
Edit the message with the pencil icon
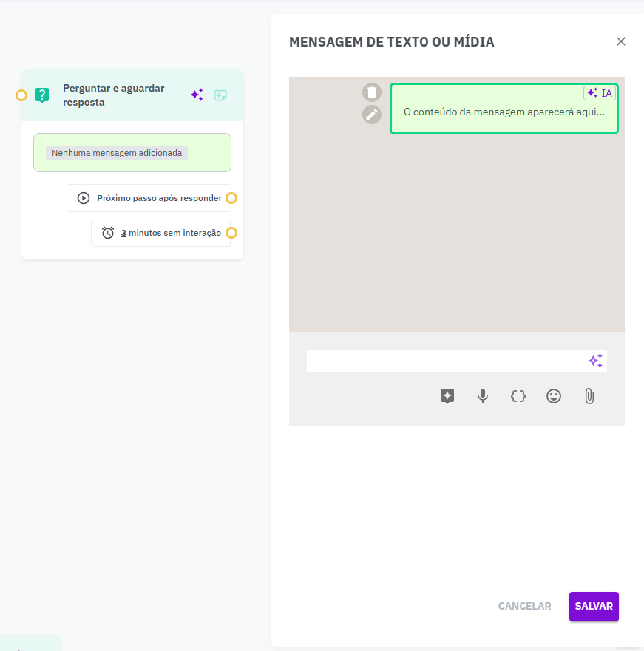[x=371, y=115]
